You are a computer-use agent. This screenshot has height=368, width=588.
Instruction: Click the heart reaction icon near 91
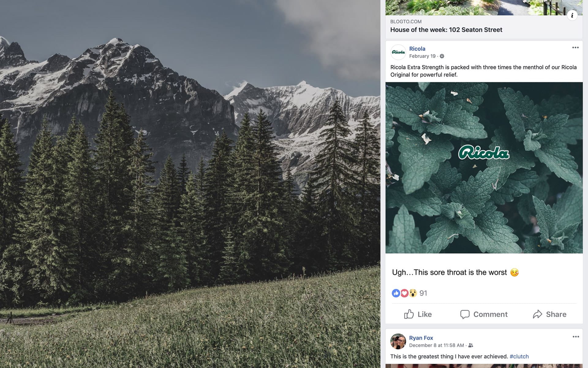pyautogui.click(x=404, y=293)
